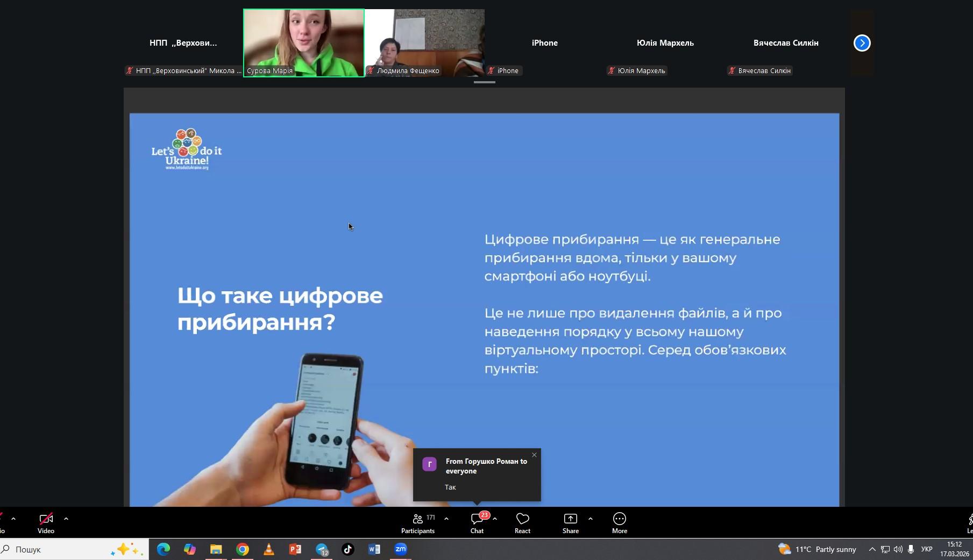The width and height of the screenshot is (973, 560).
Task: Expand the Chat options arrow
Action: (x=495, y=519)
